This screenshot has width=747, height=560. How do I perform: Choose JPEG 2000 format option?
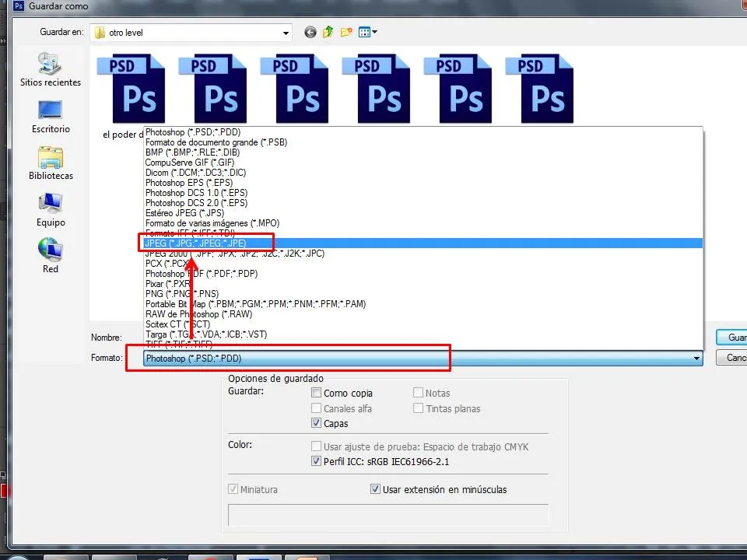pyautogui.click(x=423, y=254)
